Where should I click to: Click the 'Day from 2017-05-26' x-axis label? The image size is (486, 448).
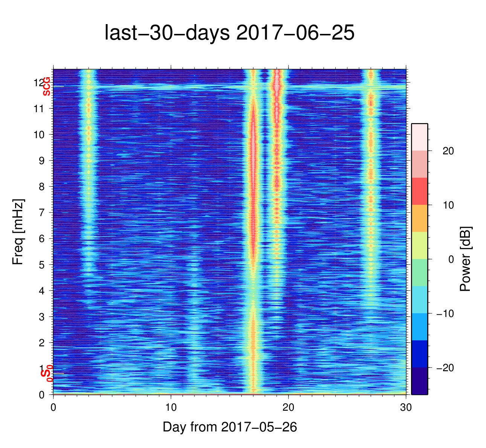[230, 427]
